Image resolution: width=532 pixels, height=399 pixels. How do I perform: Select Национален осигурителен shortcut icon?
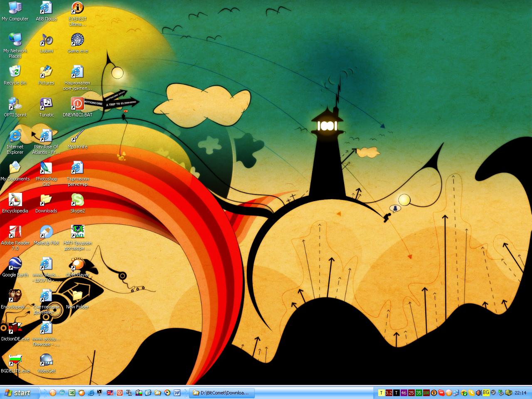pos(77,78)
